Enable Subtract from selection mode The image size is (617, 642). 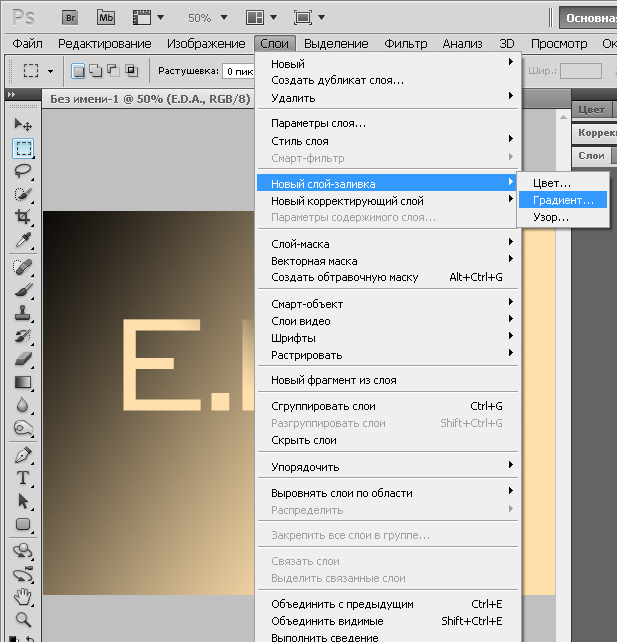pyautogui.click(x=113, y=71)
